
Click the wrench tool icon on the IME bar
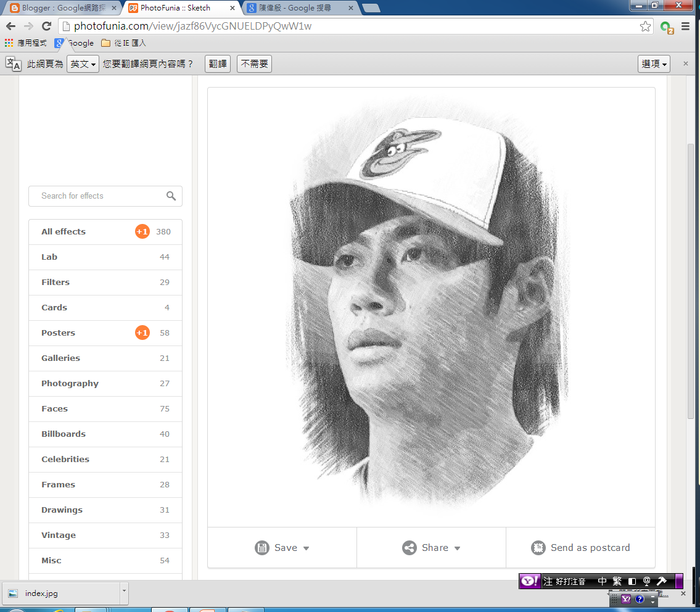(x=662, y=581)
